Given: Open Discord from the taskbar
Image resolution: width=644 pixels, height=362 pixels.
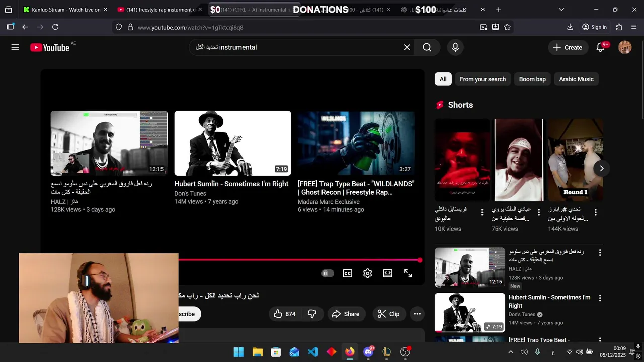Looking at the screenshot, I should point(368,352).
